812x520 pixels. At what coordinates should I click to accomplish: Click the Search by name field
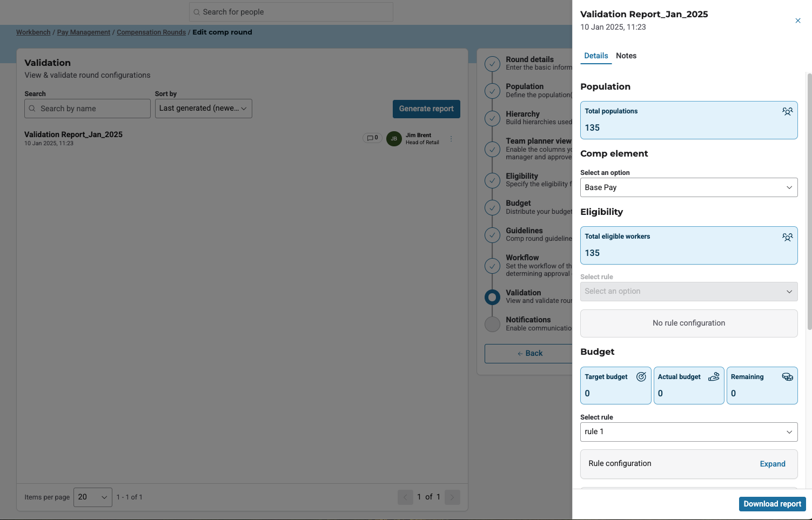coord(88,109)
